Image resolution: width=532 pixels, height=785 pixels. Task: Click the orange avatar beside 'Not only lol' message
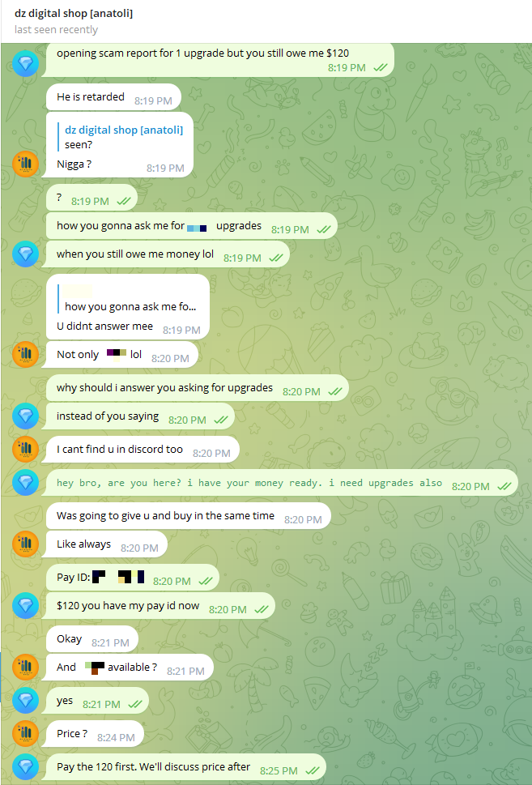click(26, 355)
